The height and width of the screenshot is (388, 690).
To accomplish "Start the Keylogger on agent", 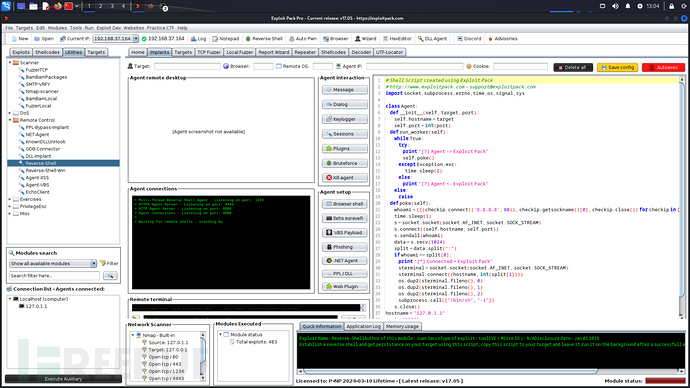I will 345,119.
